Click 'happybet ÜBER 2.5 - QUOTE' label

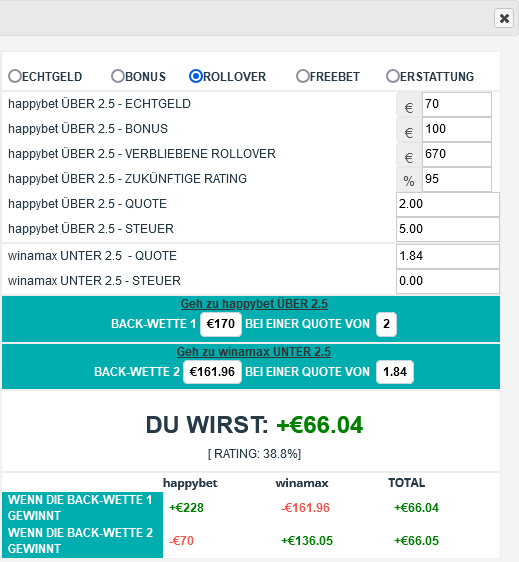tap(87, 204)
